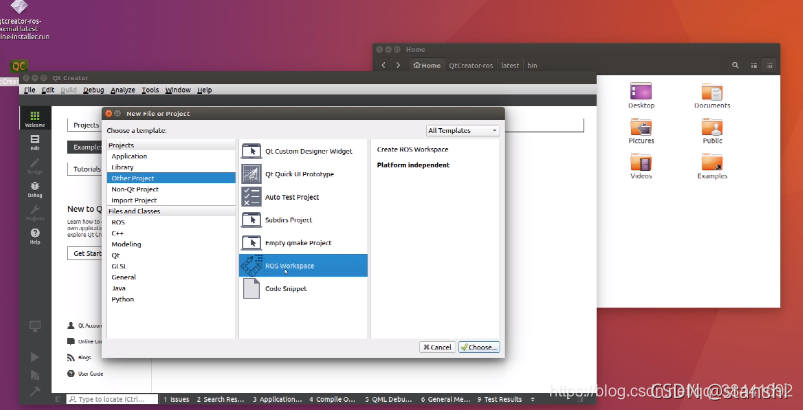803x410 pixels.
Task: Open Pictures folder in Home window
Action: (x=641, y=131)
